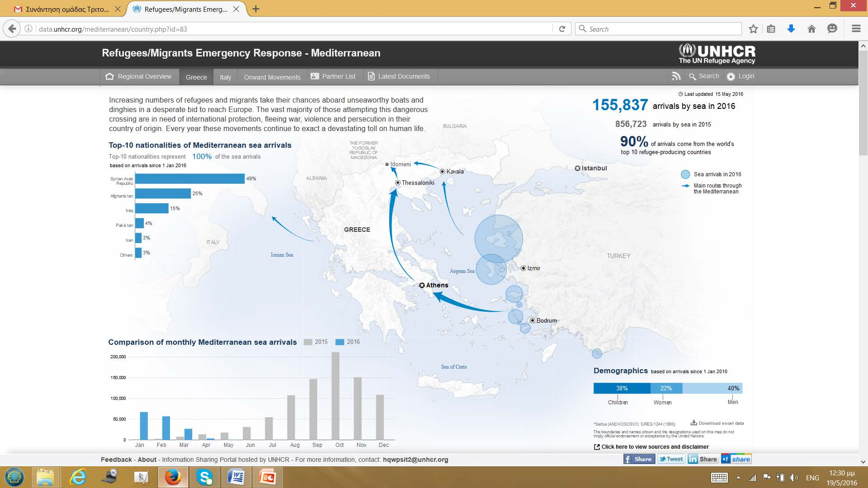The image size is (868, 488).
Task: Click the browser Search input field
Action: (x=659, y=29)
